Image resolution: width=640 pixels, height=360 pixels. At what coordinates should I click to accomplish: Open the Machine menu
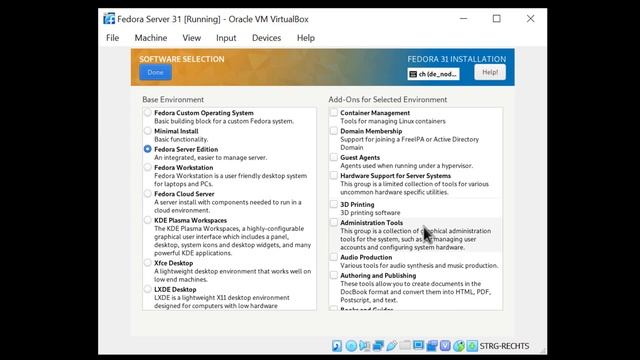click(151, 38)
